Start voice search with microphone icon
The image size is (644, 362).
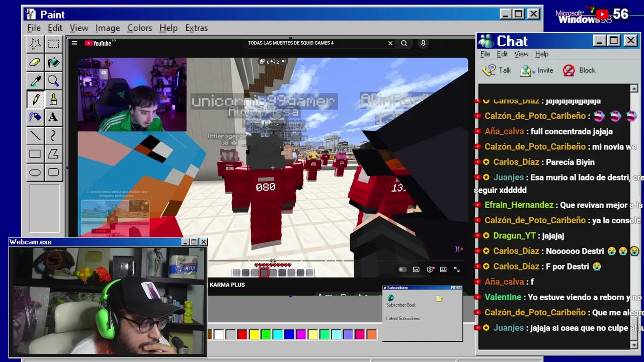[x=423, y=43]
